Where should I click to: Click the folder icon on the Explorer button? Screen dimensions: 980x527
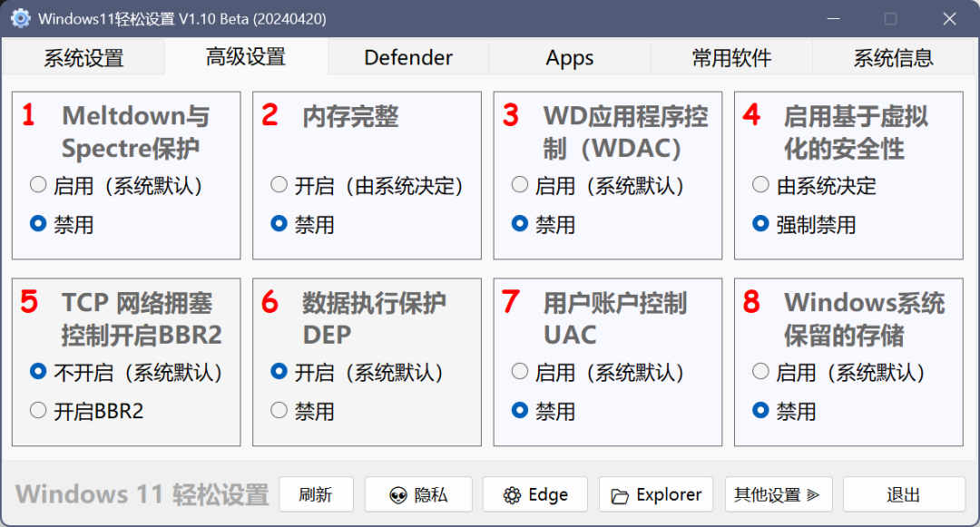[x=621, y=495]
